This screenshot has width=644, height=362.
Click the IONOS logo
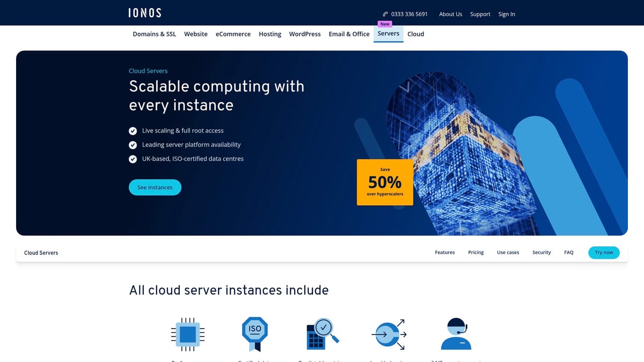tap(144, 13)
